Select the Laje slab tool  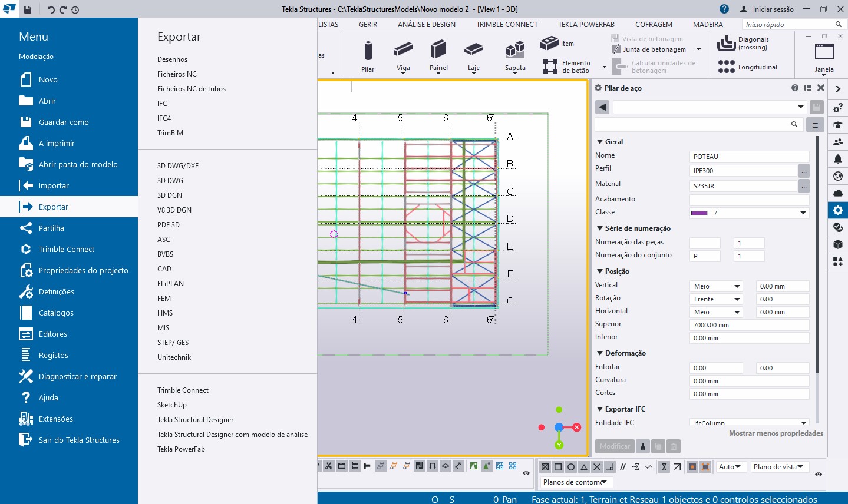474,56
